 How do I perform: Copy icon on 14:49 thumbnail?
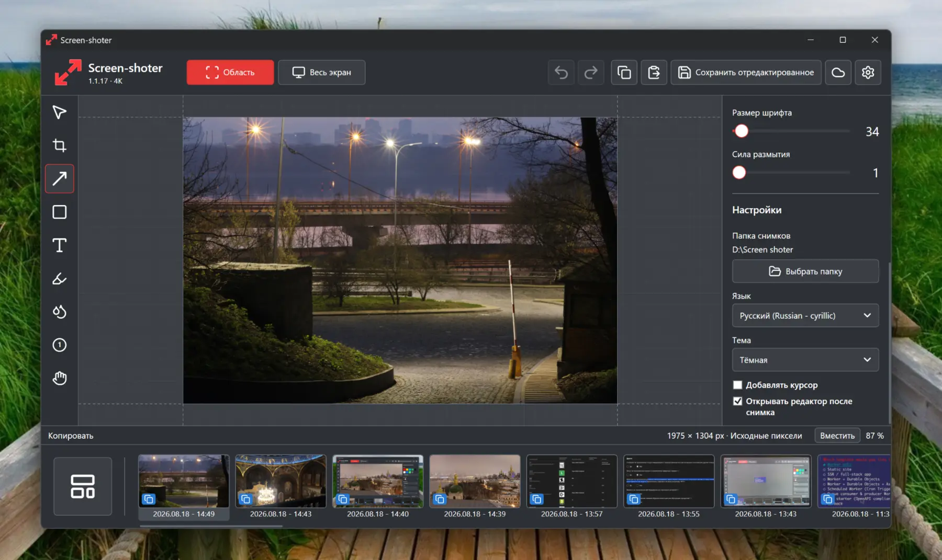pos(149,499)
